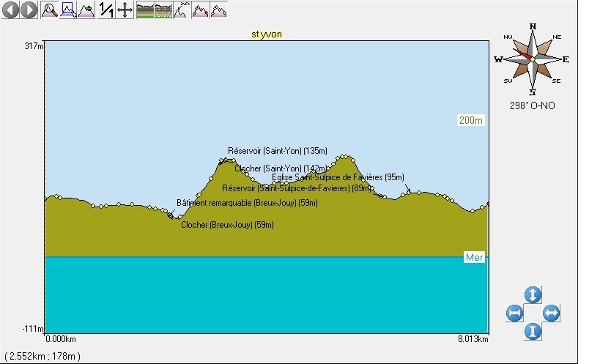This screenshot has width=600, height=364.
Task: Select the magnifier zoom profile tool
Action: click(x=50, y=10)
